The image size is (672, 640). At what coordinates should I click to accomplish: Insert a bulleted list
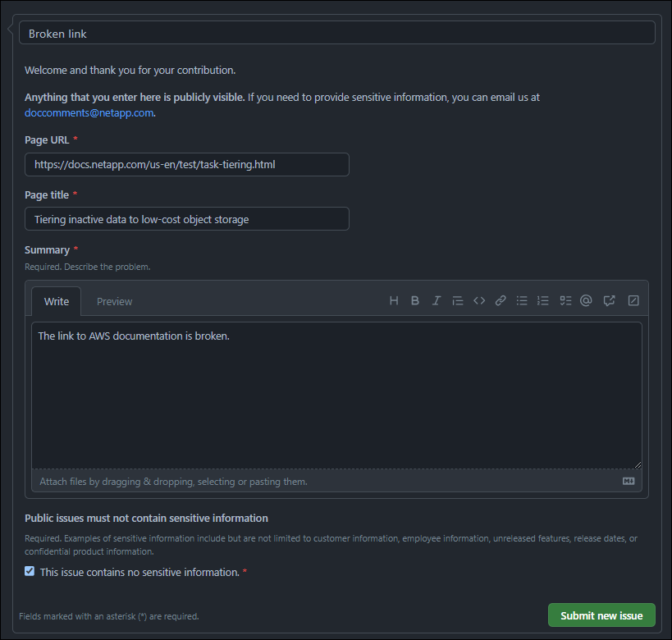click(522, 301)
